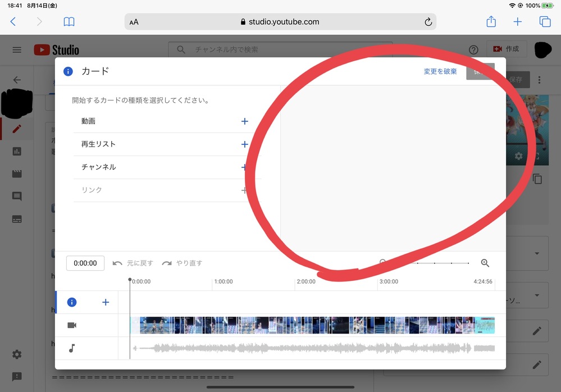
Task: Click the blue plus in cards track
Action: (x=106, y=302)
